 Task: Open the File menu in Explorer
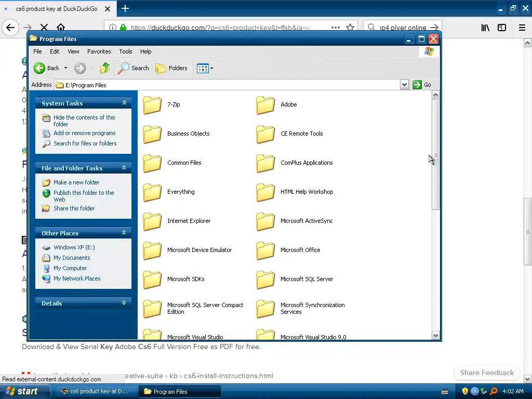(37, 51)
